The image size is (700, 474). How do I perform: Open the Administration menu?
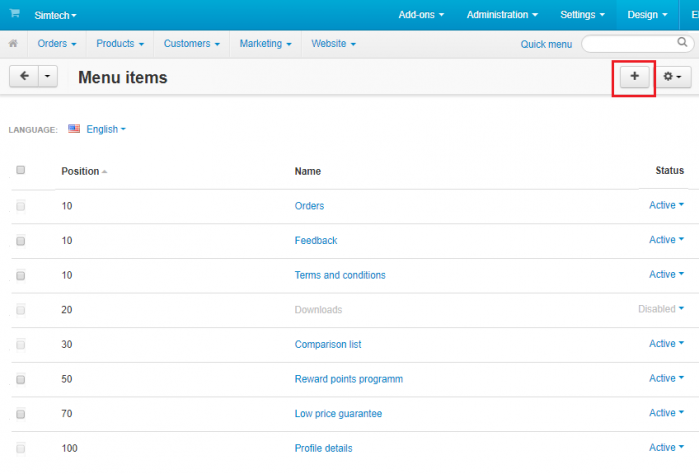click(502, 15)
